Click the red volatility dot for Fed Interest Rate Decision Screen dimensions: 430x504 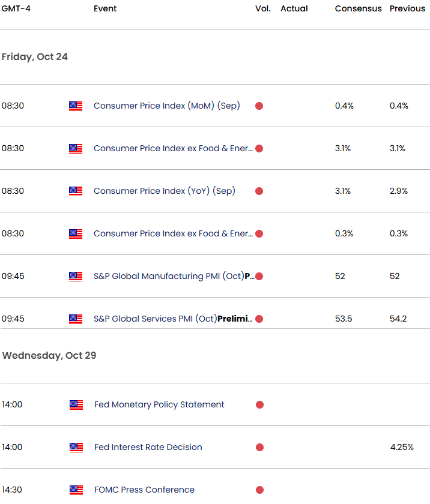point(259,448)
